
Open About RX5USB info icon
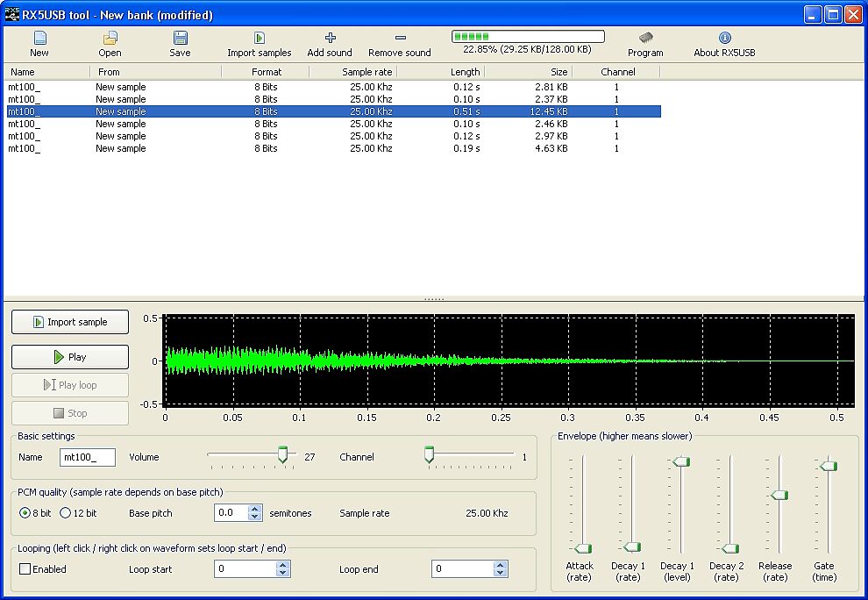click(x=724, y=38)
